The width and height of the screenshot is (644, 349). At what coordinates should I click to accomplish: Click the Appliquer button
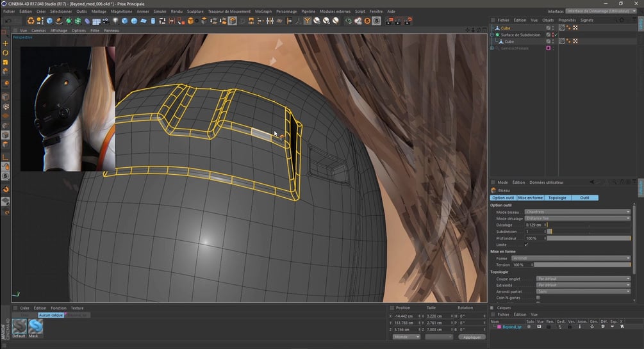(472, 337)
